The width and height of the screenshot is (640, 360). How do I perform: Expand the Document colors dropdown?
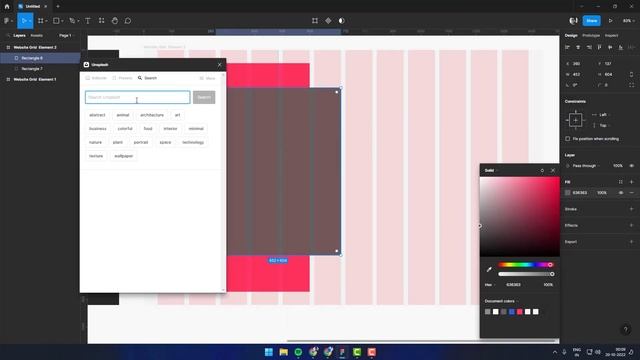(x=502, y=301)
